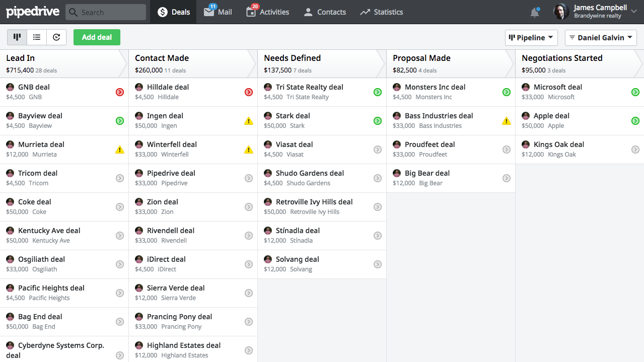
Task: Open the Osgiliath deal title
Action: (42, 259)
